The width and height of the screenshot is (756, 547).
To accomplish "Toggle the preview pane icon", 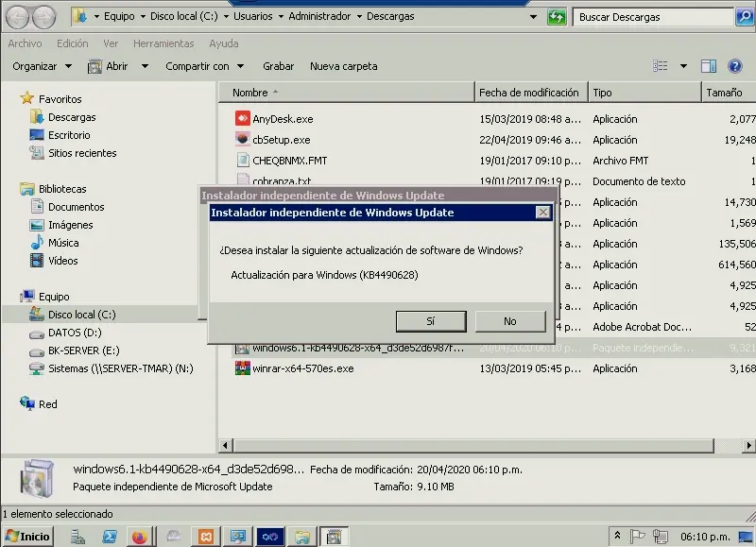I will [708, 66].
